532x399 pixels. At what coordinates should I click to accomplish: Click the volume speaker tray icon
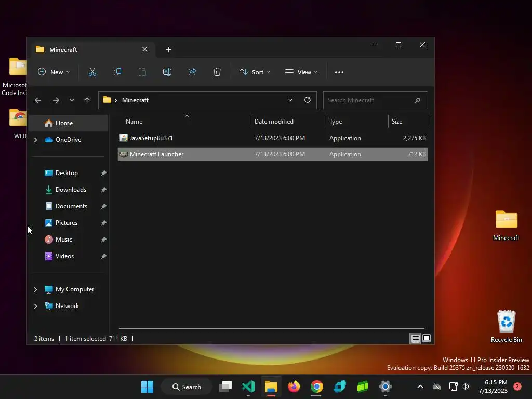tap(465, 387)
